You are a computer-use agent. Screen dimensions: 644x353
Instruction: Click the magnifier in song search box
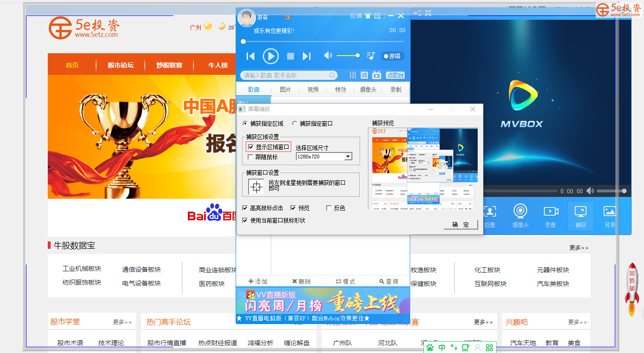tap(332, 75)
